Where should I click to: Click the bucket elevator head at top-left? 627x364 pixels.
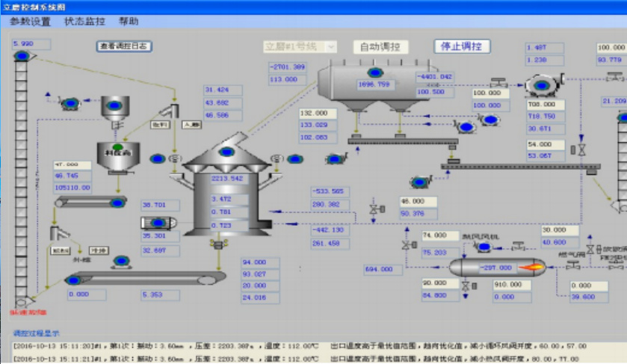click(22, 56)
